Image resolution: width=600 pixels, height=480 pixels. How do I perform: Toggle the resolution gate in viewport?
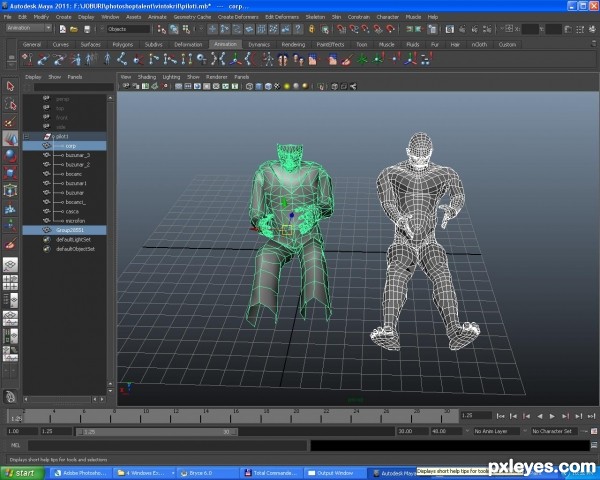pyautogui.click(x=197, y=87)
